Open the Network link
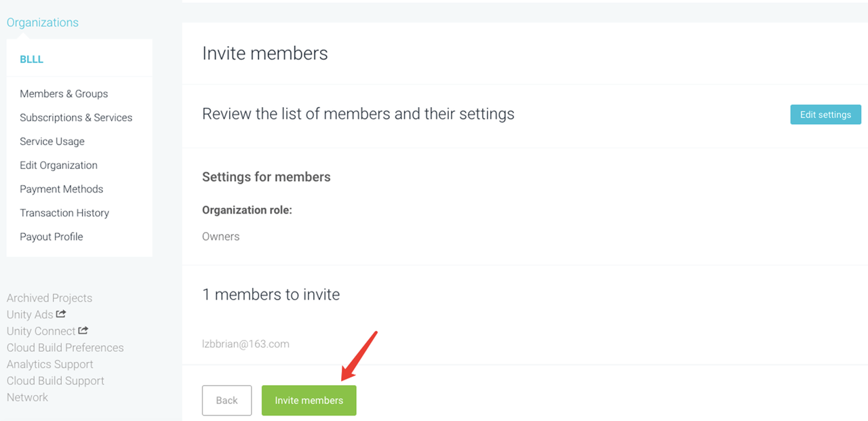This screenshot has width=868, height=421. 28,397
